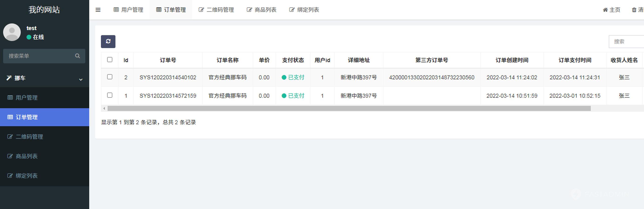Click the trash icon at top right
Image resolution: width=644 pixels, height=209 pixels.
click(634, 10)
